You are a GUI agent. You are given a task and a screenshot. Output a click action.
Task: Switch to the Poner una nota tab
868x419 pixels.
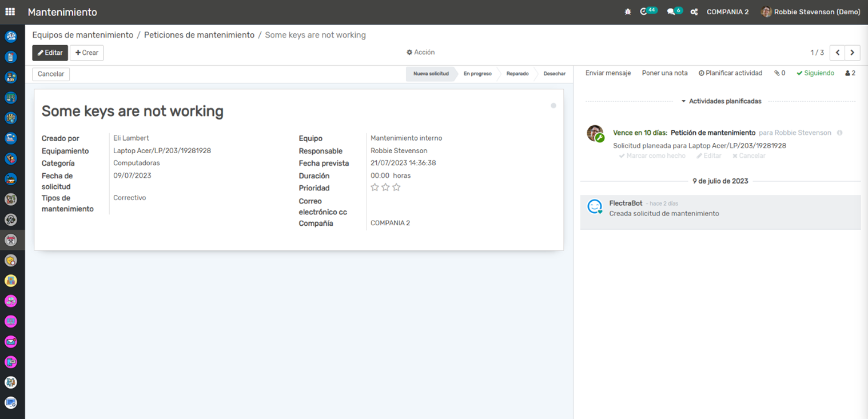tap(664, 73)
